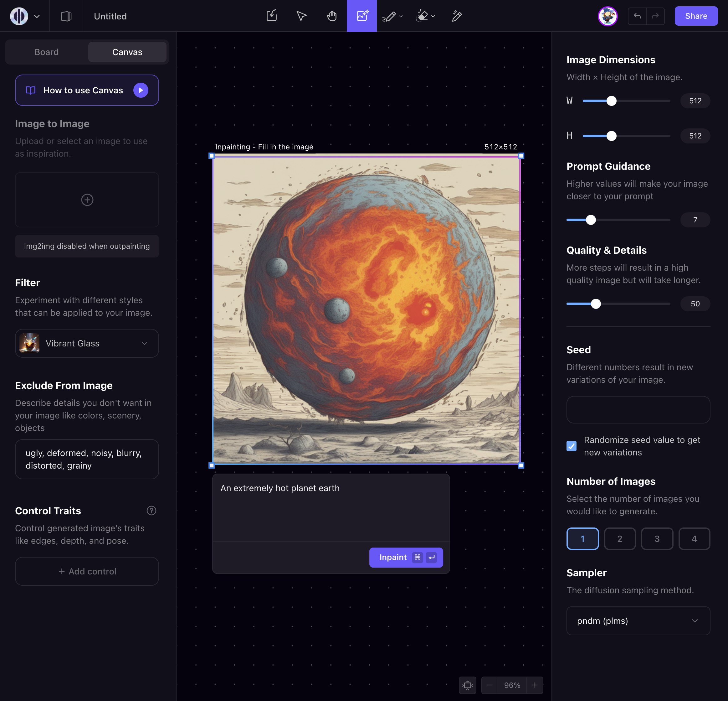Click the Prompt Guidance slider handle
The height and width of the screenshot is (701, 728).
point(591,220)
